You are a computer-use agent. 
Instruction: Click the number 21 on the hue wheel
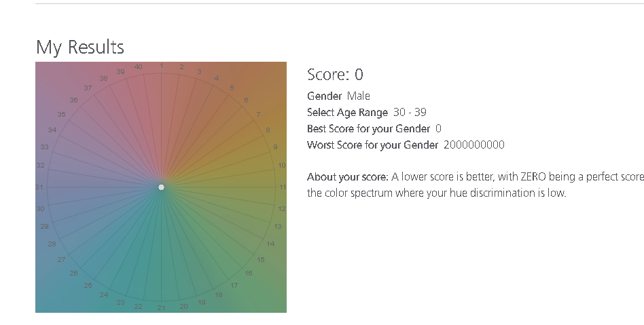tap(161, 308)
